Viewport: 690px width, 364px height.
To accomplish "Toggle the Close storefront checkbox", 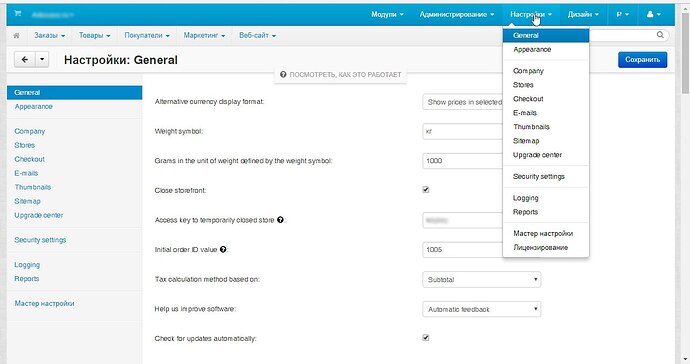I will click(426, 190).
